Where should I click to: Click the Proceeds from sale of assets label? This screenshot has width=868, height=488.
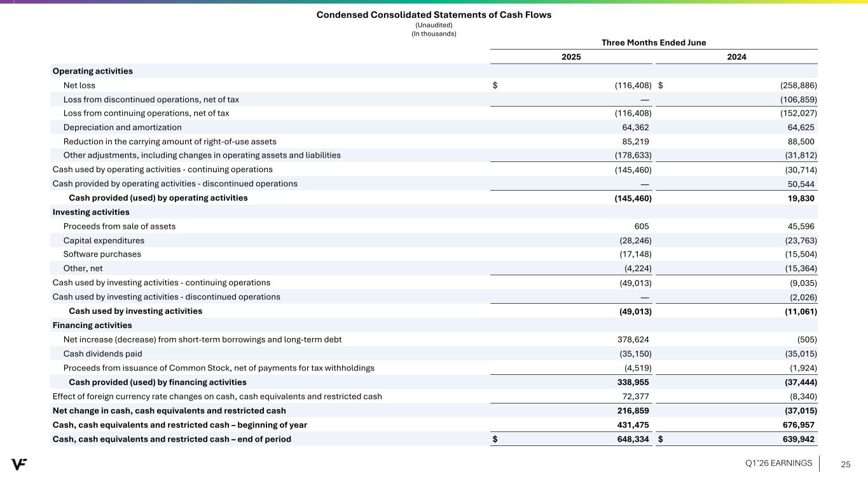click(x=120, y=226)
